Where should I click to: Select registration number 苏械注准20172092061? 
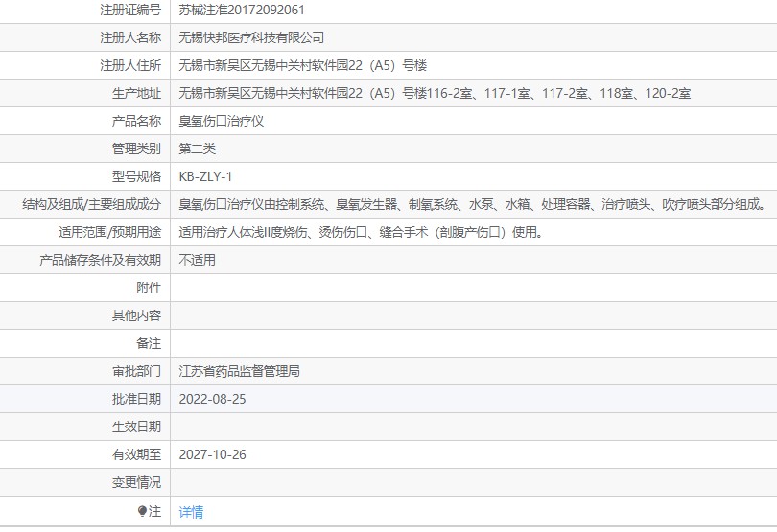(x=242, y=10)
